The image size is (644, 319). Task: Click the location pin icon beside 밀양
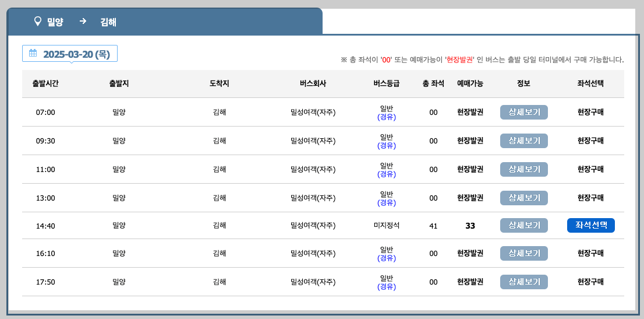[x=38, y=22]
